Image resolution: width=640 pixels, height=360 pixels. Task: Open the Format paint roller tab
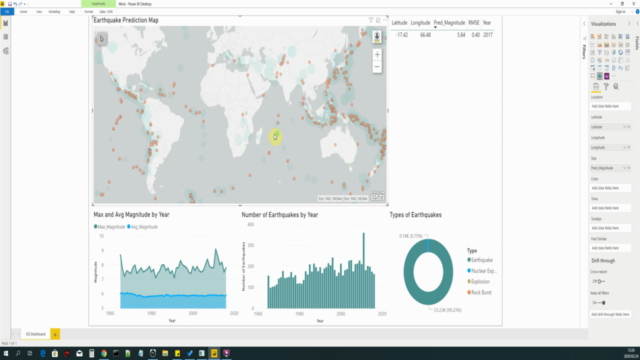click(x=606, y=87)
